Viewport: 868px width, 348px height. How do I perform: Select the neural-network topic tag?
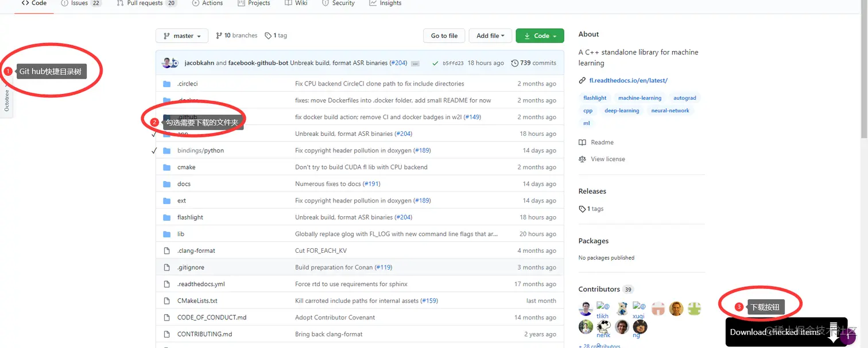pyautogui.click(x=670, y=111)
